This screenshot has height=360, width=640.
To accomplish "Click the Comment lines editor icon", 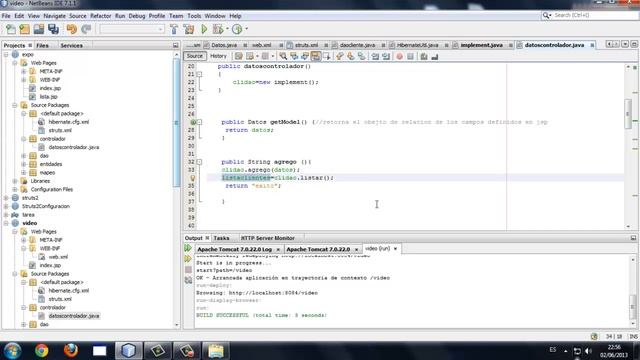I will point(424,56).
